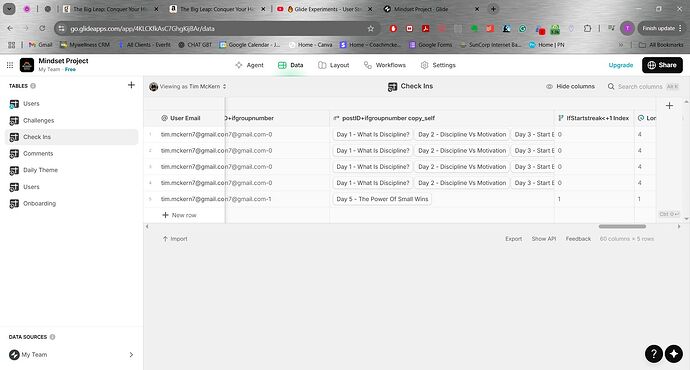Click Day 2 - Discipline Vs Motivation chip in row 2
This screenshot has width=690, height=370.
(462, 150)
